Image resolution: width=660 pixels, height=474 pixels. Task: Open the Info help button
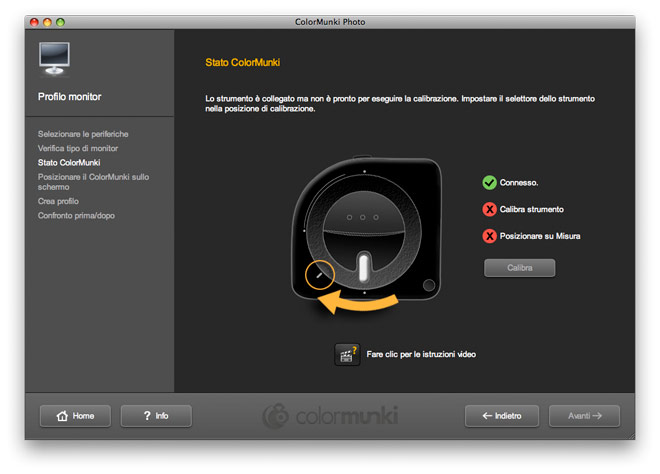155,416
